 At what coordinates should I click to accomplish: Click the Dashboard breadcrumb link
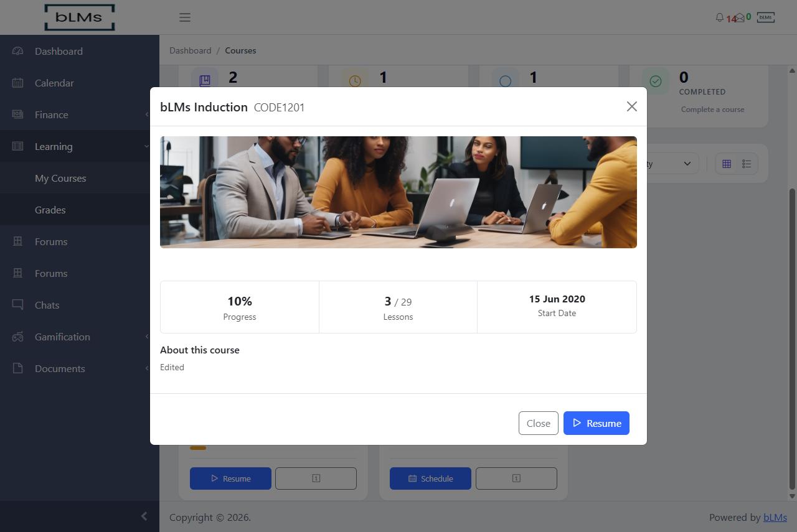[190, 50]
